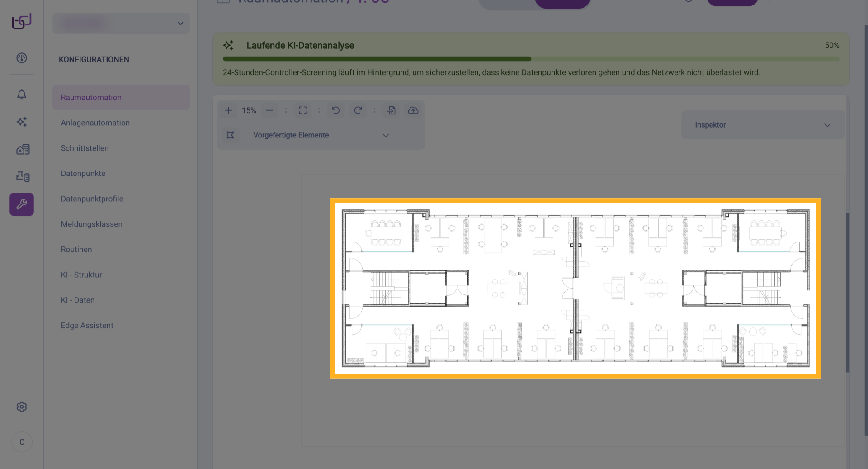
Task: Click the import file icon
Action: 391,110
